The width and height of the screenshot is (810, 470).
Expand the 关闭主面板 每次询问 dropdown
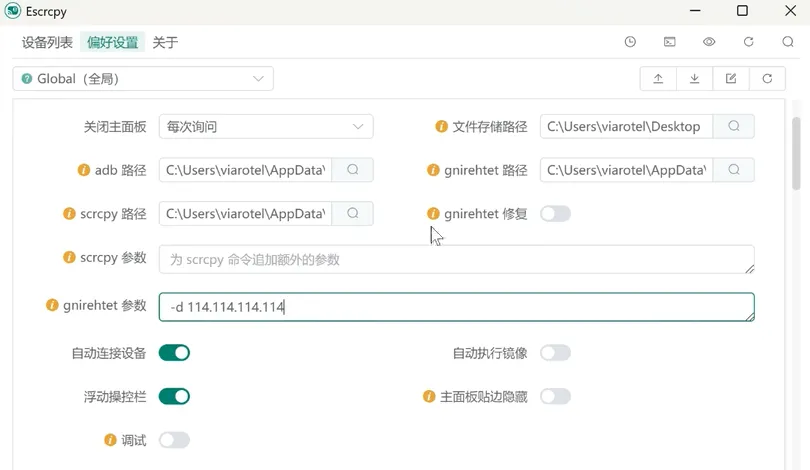click(x=266, y=127)
